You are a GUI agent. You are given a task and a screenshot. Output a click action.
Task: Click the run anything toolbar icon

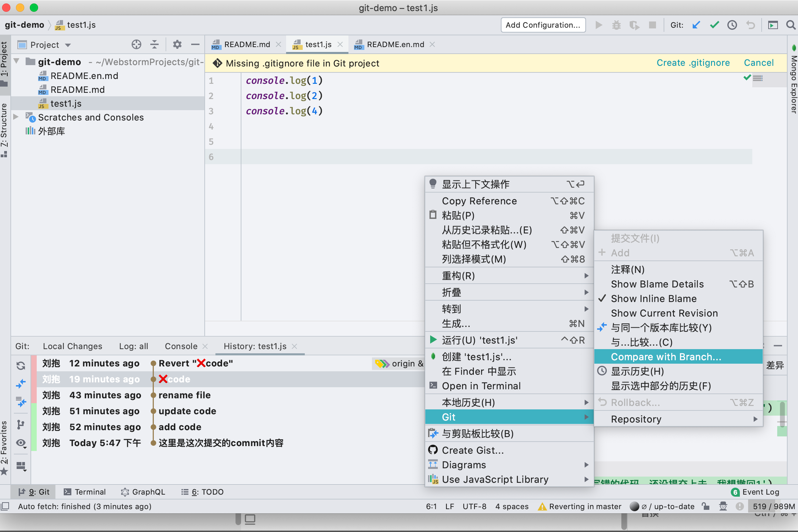click(773, 25)
